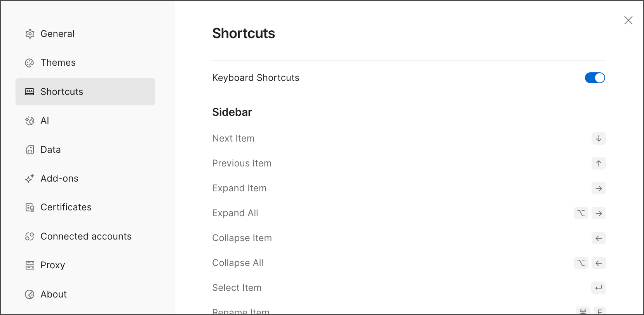This screenshot has height=315, width=644.
Task: Click the floppy disk icon beside Data
Action: [30, 149]
